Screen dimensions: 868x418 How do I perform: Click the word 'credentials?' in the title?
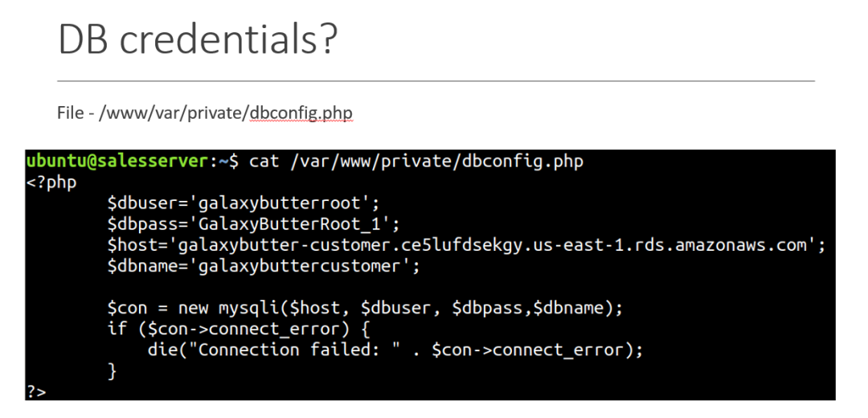click(x=228, y=40)
